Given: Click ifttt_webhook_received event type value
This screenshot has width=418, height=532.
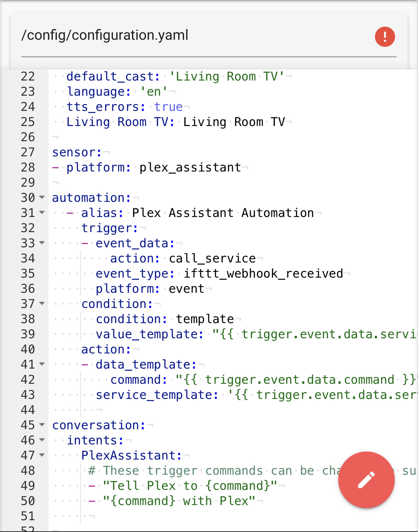Looking at the screenshot, I should tap(263, 274).
